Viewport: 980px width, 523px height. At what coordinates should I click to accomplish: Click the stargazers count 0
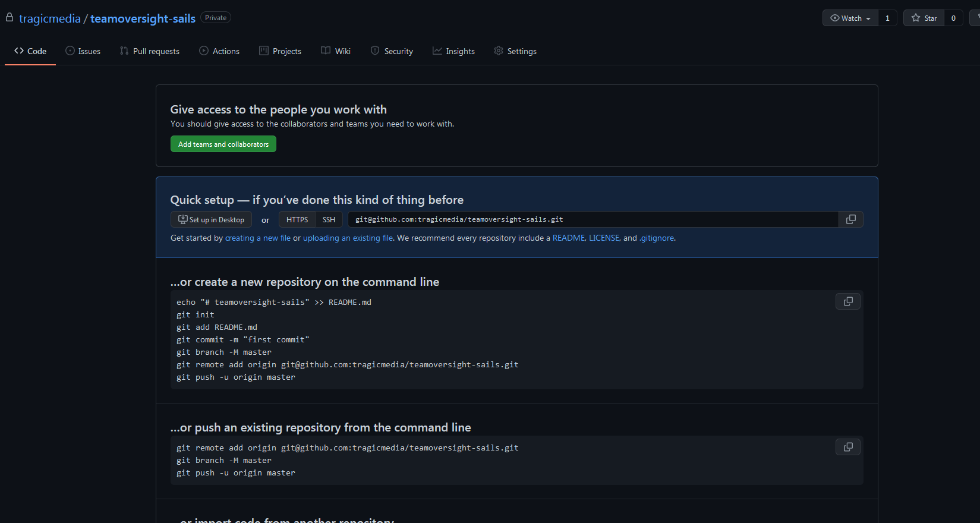click(953, 18)
